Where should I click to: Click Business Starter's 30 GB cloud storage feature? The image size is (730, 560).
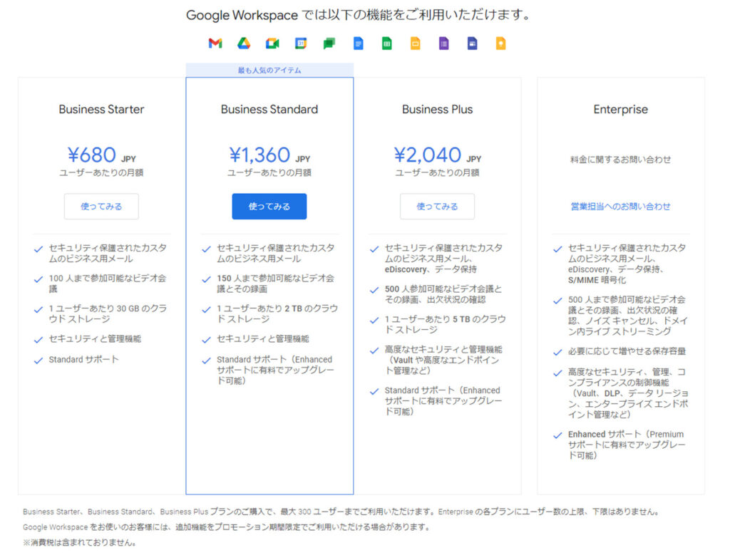click(x=108, y=313)
